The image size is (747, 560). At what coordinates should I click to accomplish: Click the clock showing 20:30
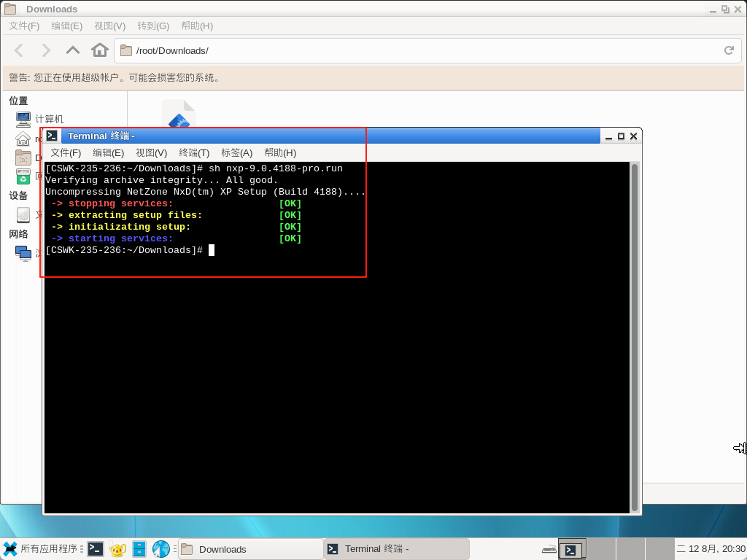pyautogui.click(x=711, y=549)
